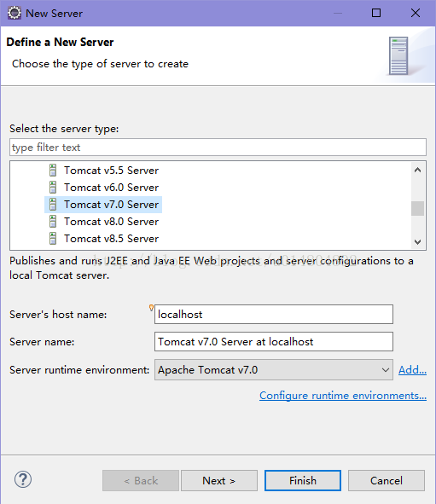This screenshot has height=504, width=436.
Task: Click the Finish button
Action: pyautogui.click(x=303, y=480)
